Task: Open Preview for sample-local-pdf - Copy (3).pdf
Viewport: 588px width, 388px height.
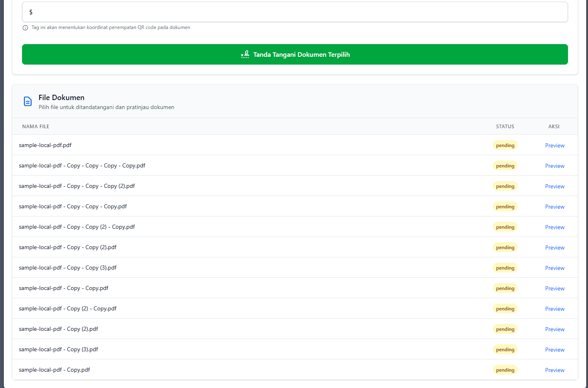Action: click(555, 350)
